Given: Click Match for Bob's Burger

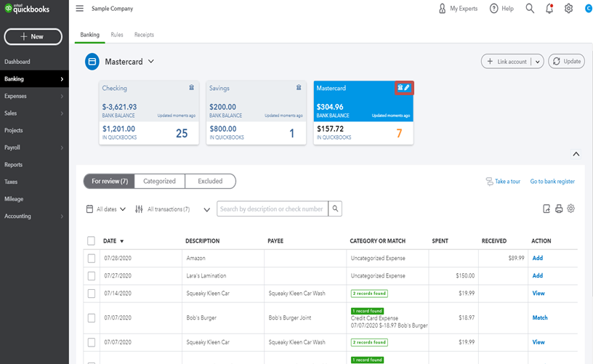Looking at the screenshot, I should coord(540,318).
